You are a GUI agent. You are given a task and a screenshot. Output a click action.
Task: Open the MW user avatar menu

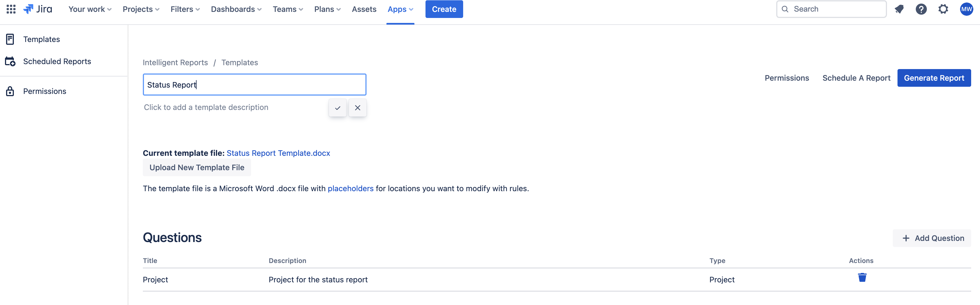click(966, 9)
